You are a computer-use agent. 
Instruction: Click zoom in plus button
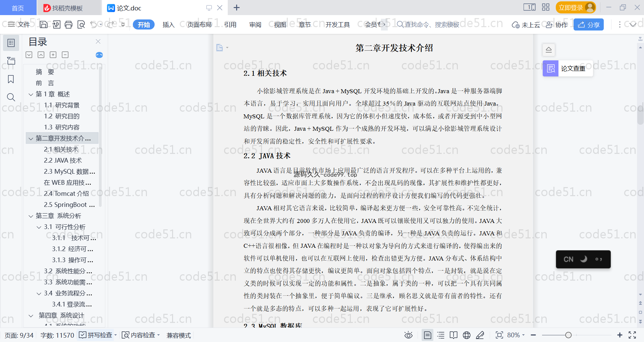point(620,335)
